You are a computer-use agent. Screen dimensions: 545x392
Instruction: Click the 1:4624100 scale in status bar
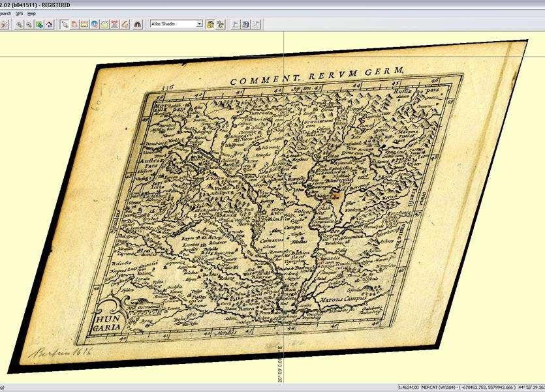409,387
